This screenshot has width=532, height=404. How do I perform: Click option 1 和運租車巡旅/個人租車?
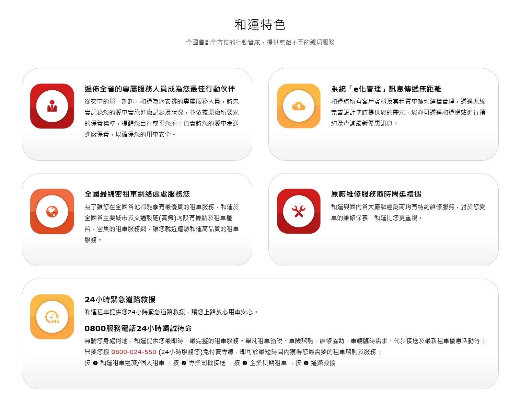pos(129,363)
